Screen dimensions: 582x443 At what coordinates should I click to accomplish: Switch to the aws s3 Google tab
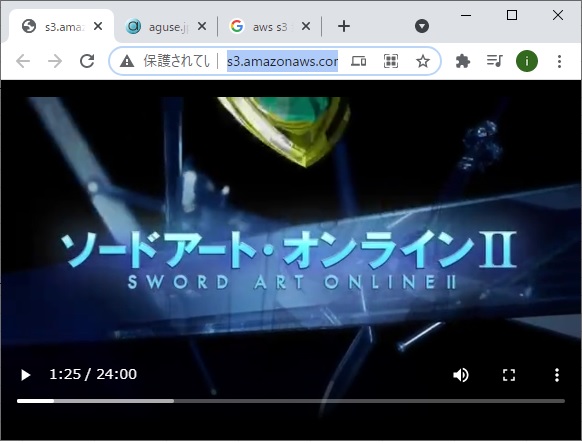click(270, 27)
